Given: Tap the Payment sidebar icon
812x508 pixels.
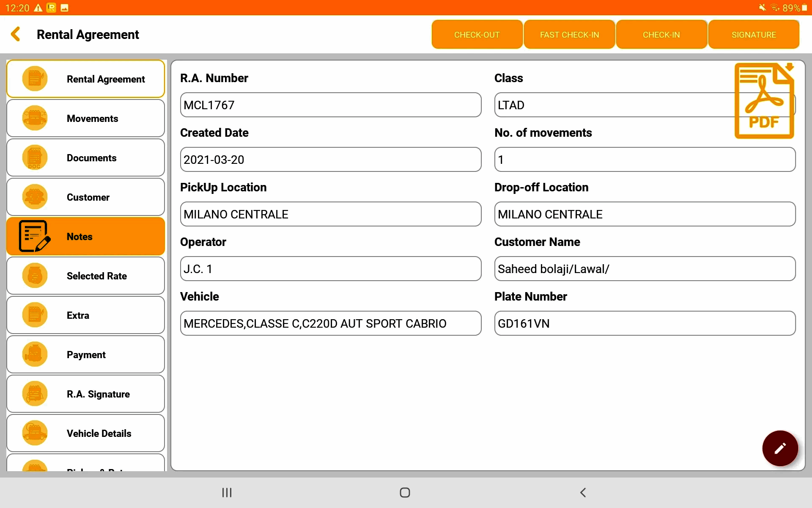Looking at the screenshot, I should tap(35, 354).
